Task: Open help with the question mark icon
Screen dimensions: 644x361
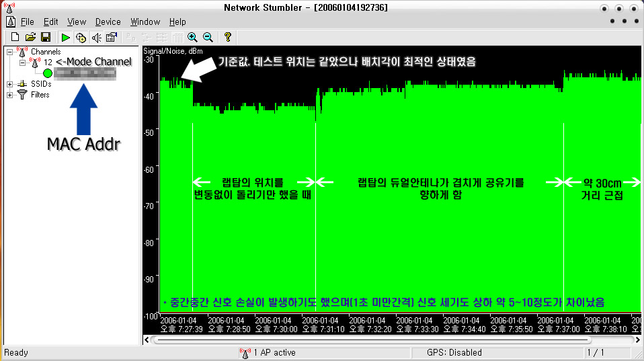Action: [227, 38]
